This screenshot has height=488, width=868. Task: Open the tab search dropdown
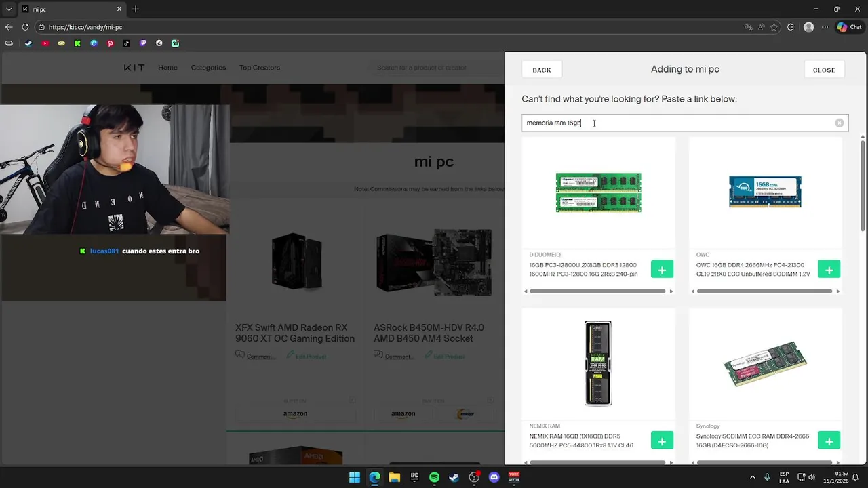9,9
